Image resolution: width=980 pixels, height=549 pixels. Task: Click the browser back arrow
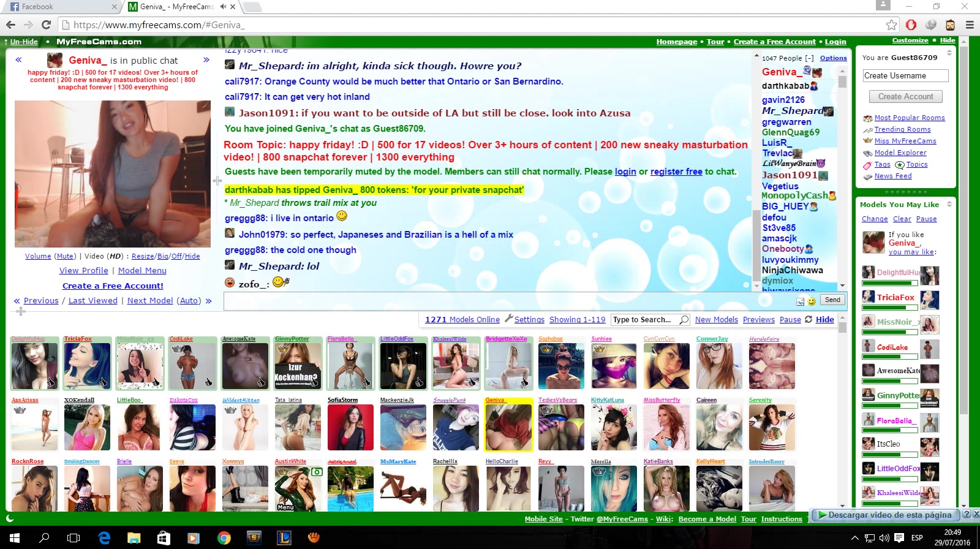click(10, 25)
